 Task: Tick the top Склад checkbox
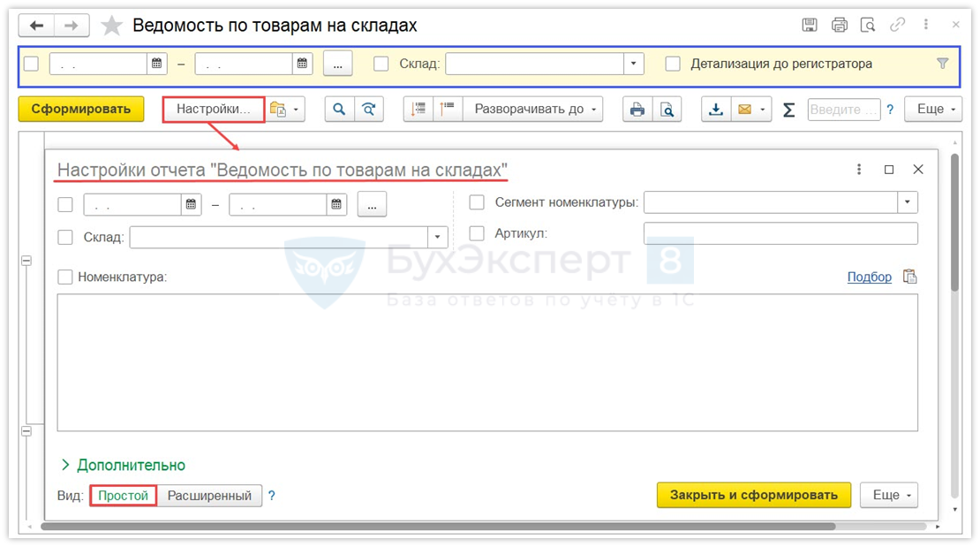[x=381, y=64]
